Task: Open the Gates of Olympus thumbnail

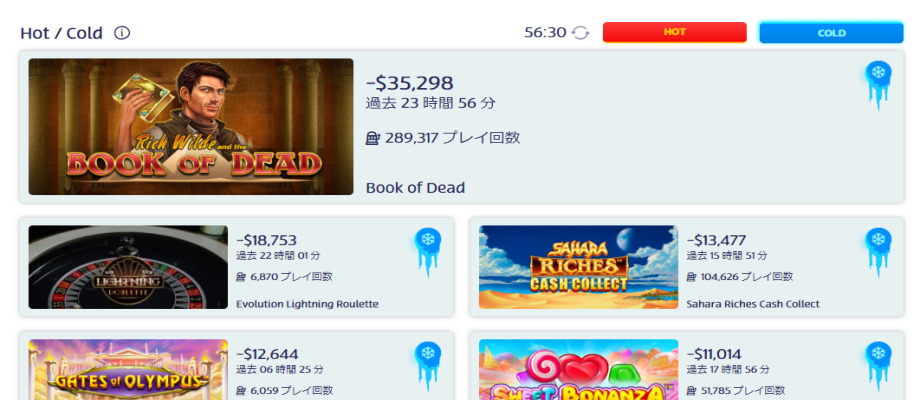Action: point(128,370)
